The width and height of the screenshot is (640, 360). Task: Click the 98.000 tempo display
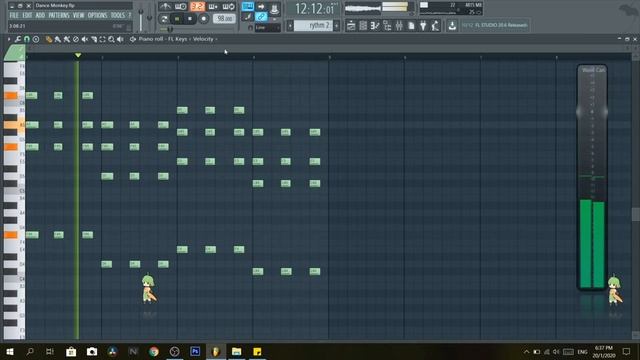224,19
